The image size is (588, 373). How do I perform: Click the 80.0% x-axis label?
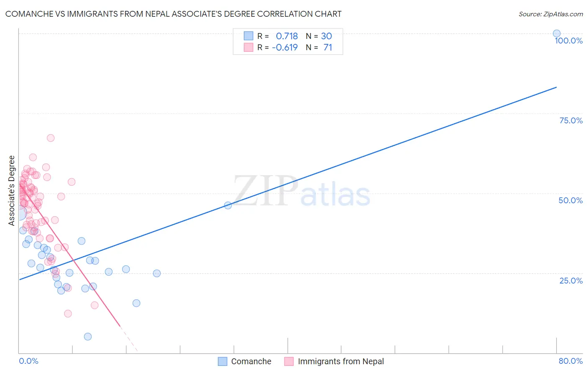coord(570,361)
